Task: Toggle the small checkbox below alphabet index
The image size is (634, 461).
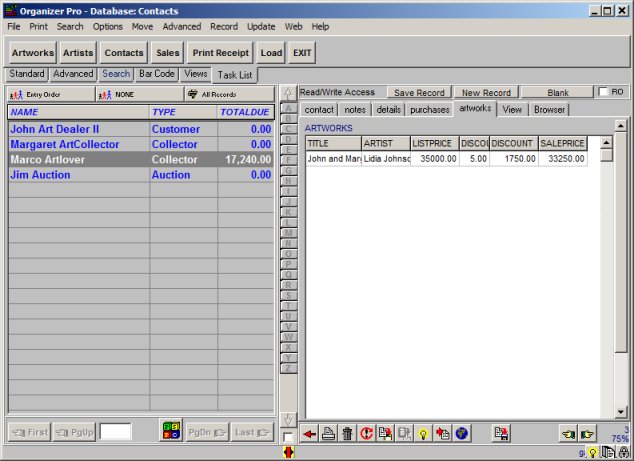Action: 288,437
